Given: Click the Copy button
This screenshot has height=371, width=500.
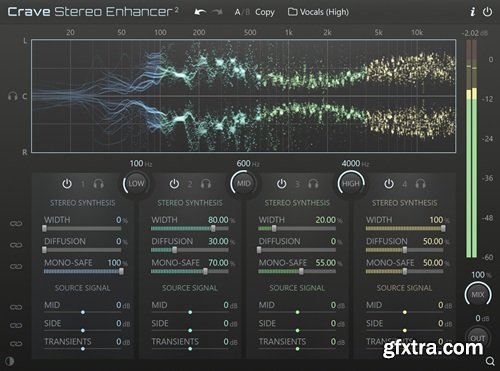Looking at the screenshot, I should [265, 12].
